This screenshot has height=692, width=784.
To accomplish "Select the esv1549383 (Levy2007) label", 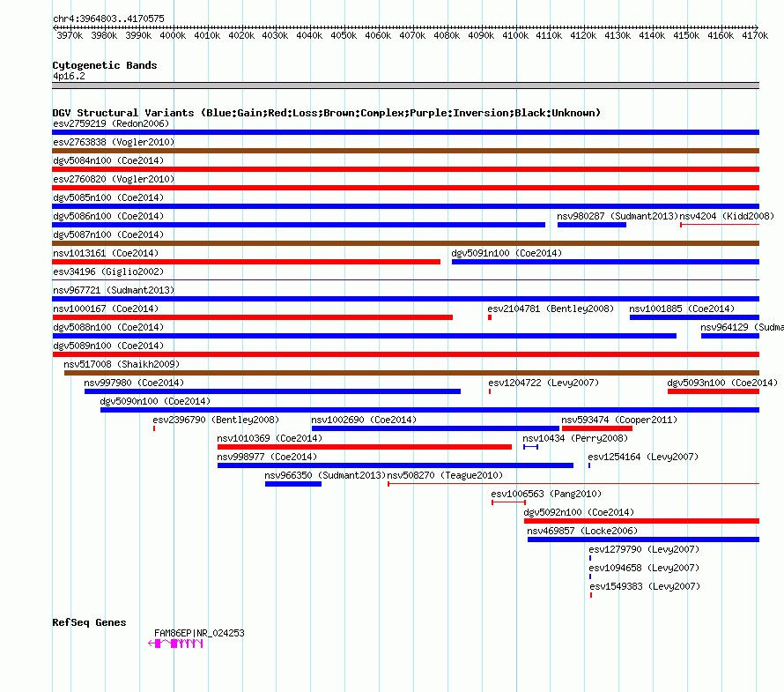I will 645,586.
